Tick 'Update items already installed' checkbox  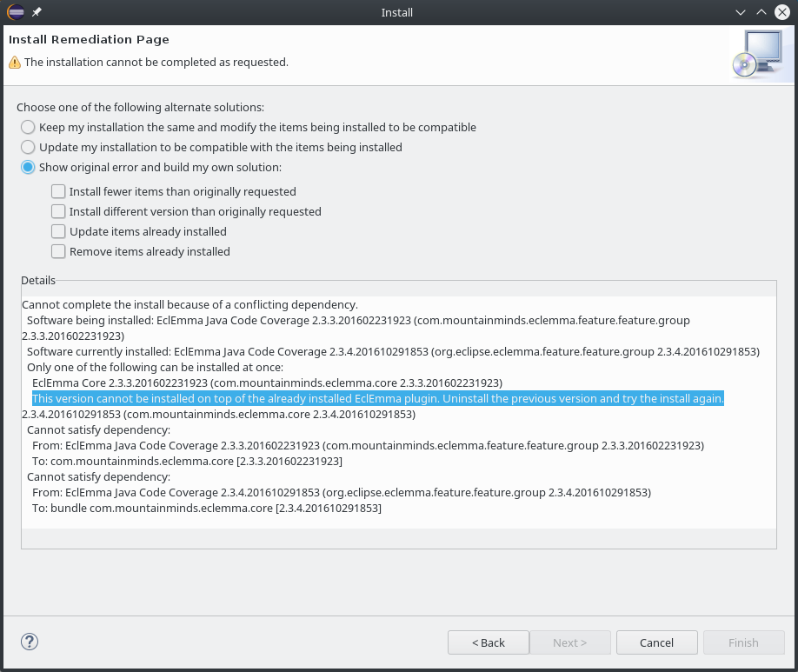click(x=58, y=231)
